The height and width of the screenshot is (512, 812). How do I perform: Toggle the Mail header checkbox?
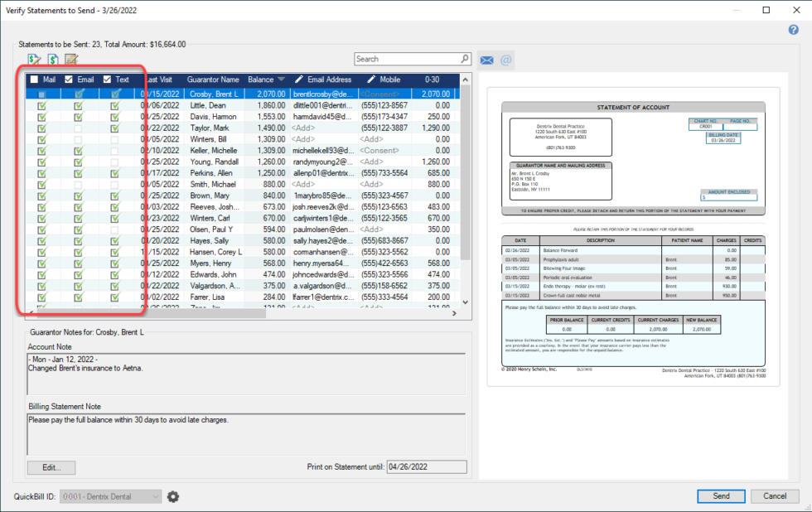click(x=33, y=80)
